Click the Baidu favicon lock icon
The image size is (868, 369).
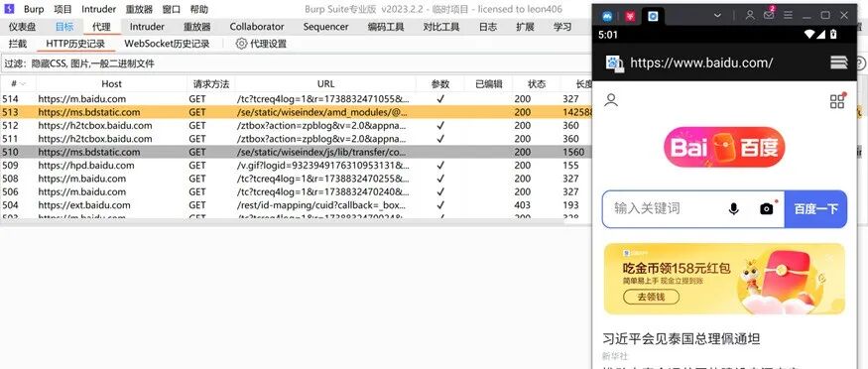[614, 63]
